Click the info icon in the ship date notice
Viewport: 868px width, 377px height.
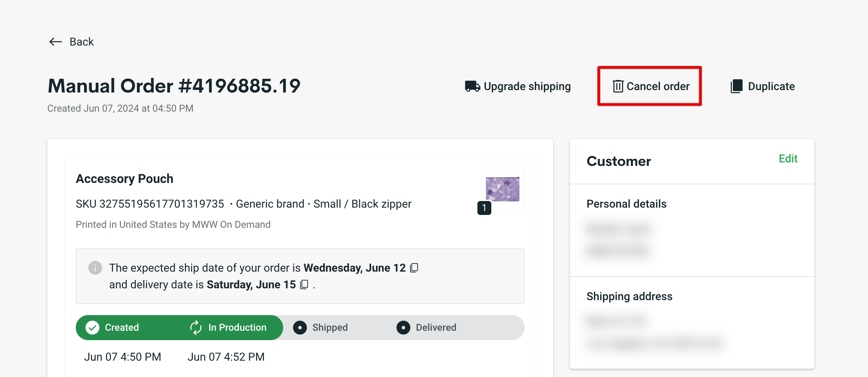pos(95,268)
